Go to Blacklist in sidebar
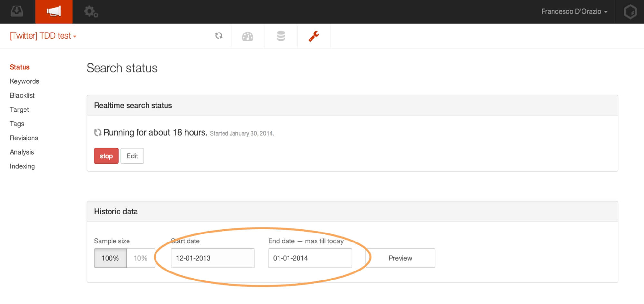This screenshot has height=304, width=644. tap(22, 95)
